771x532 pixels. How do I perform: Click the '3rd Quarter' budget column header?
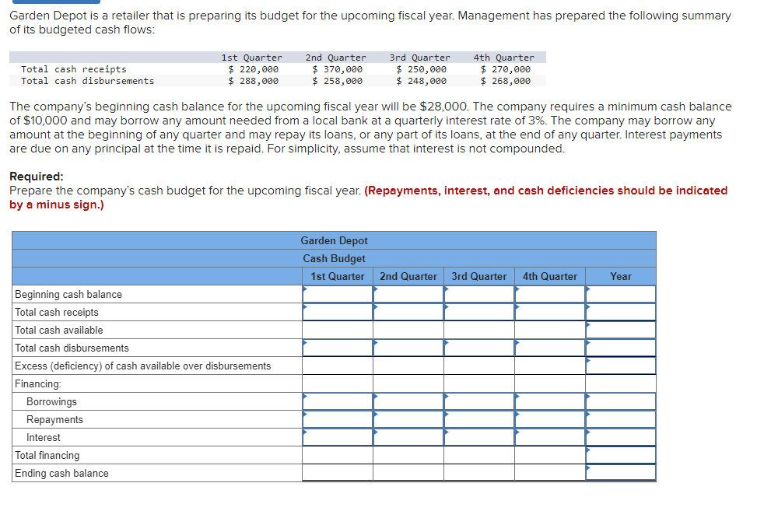coord(479,276)
